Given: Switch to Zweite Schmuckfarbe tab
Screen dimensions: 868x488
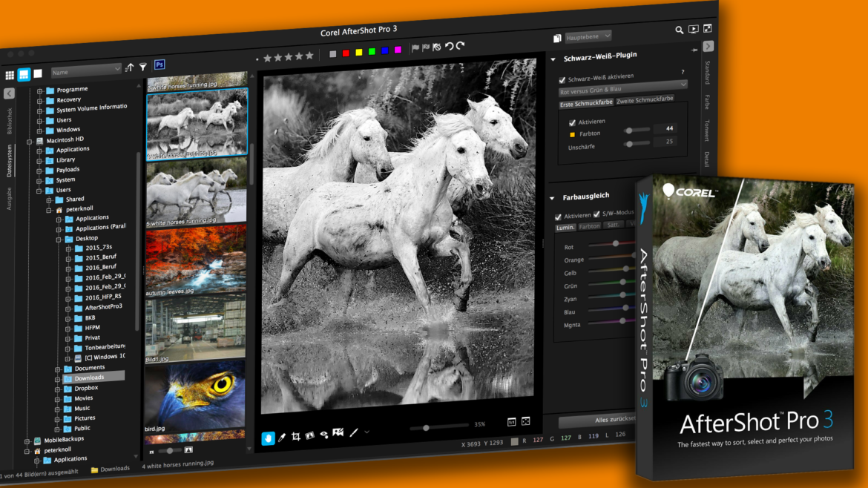Looking at the screenshot, I should pos(645,99).
